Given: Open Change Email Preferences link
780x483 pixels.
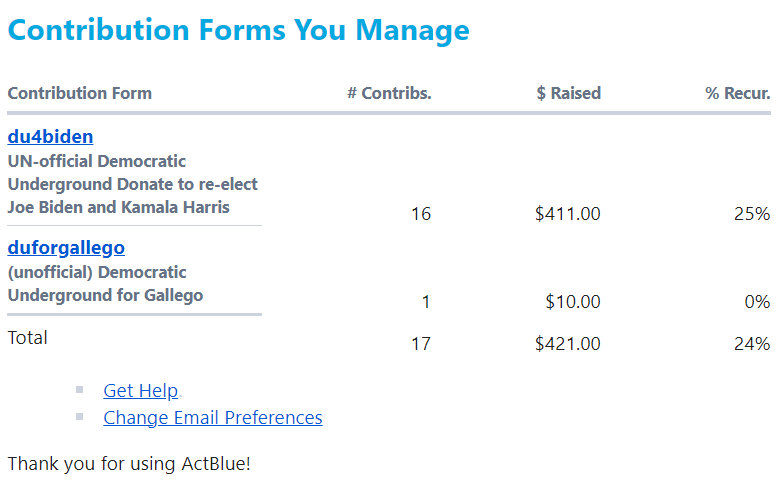Looking at the screenshot, I should tap(212, 418).
